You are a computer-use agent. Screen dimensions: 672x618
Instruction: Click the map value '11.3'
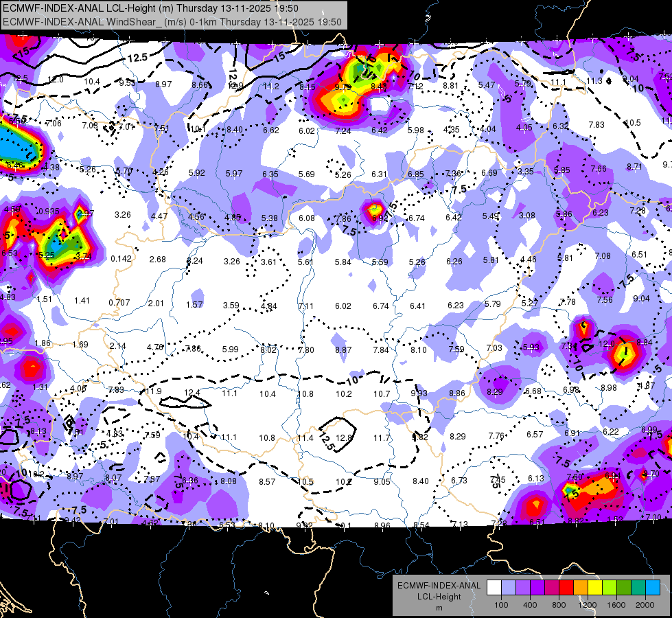pos(594,80)
